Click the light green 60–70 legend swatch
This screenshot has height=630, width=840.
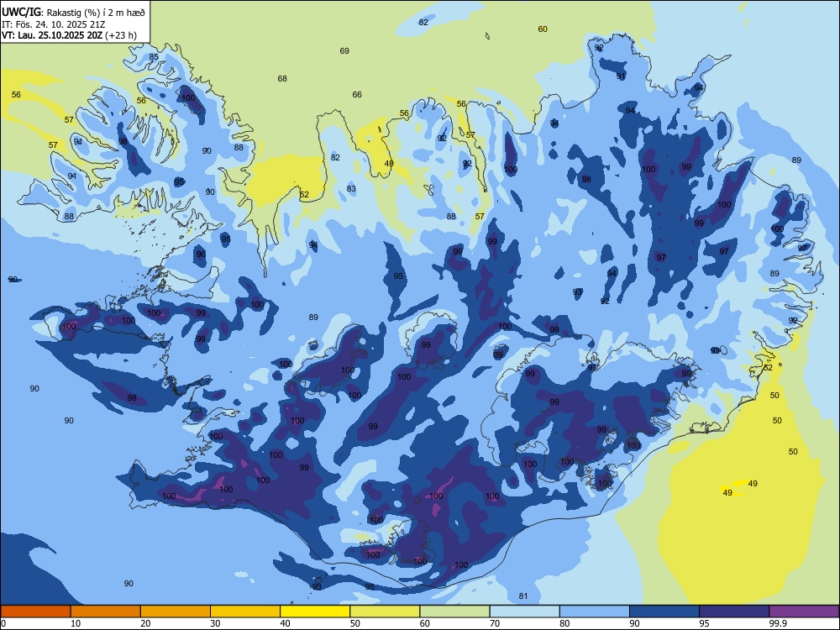point(454,612)
